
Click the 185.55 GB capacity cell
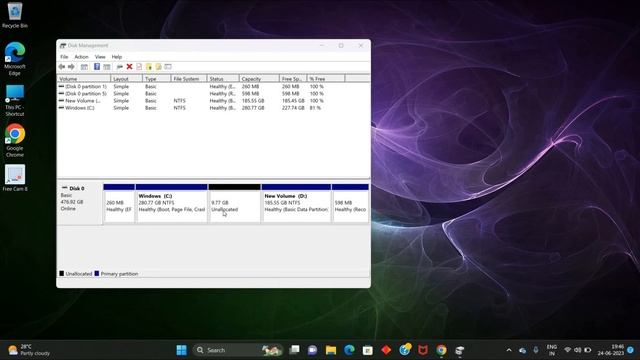[253, 100]
